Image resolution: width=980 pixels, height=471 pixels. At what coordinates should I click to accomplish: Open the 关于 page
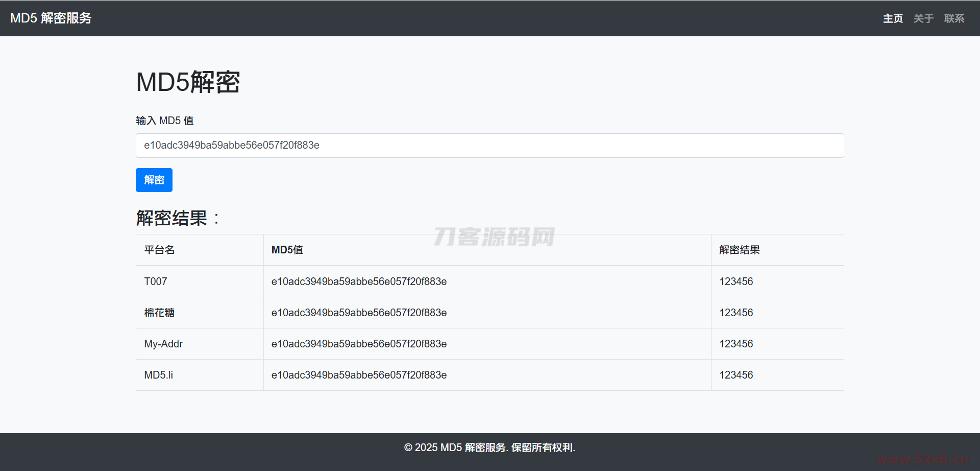click(x=923, y=18)
